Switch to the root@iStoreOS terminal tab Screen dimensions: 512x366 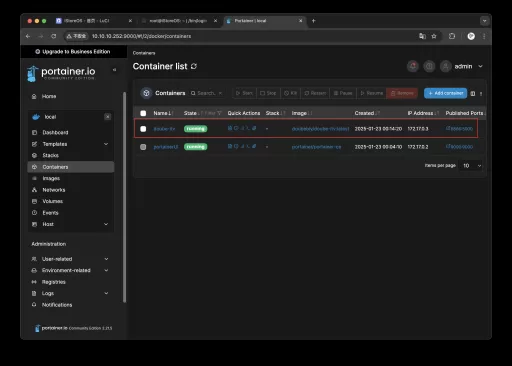click(180, 21)
